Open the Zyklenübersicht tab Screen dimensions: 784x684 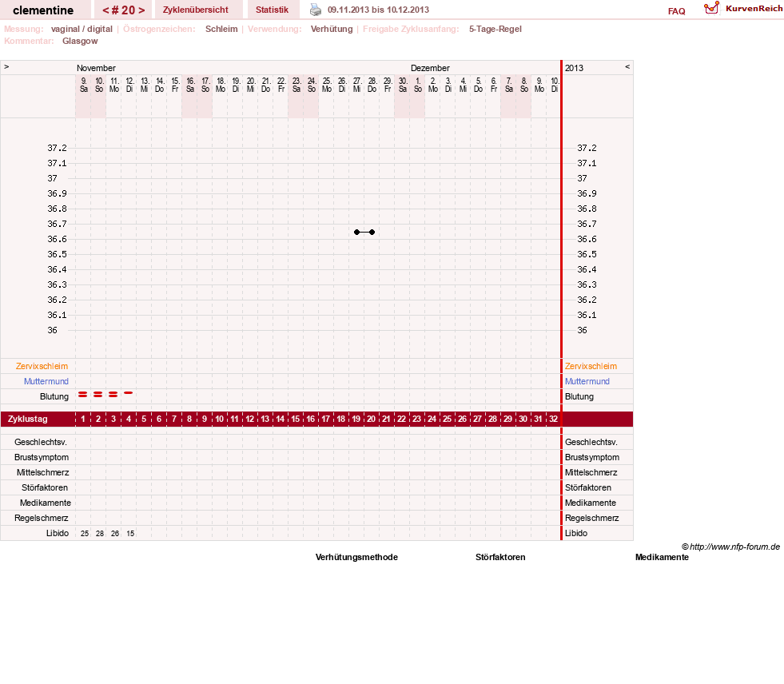[196, 10]
